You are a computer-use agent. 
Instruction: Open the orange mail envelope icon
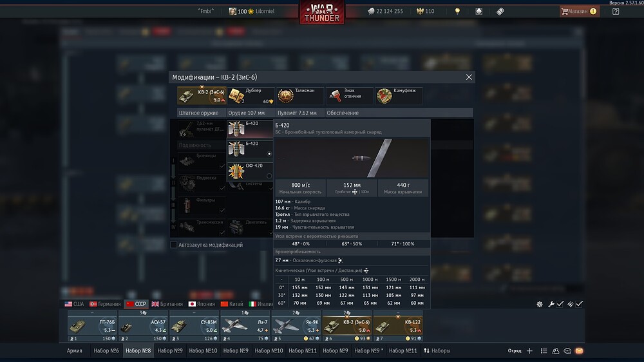(579, 351)
